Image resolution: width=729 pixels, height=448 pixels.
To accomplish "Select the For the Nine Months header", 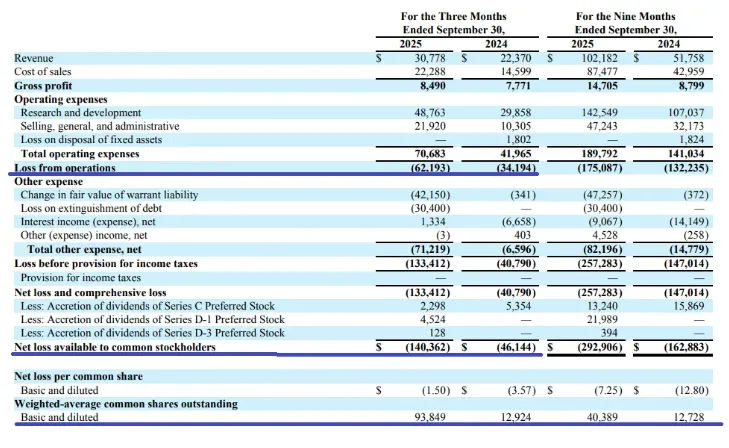I will [626, 16].
